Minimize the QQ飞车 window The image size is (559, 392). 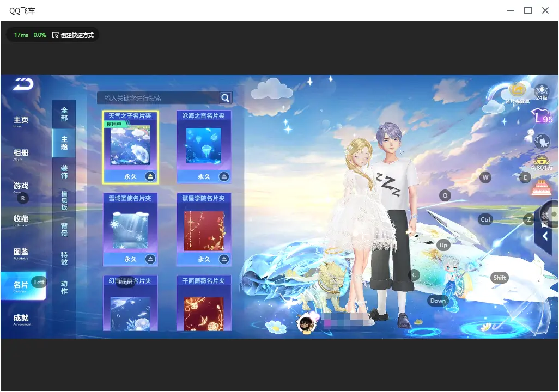[511, 10]
